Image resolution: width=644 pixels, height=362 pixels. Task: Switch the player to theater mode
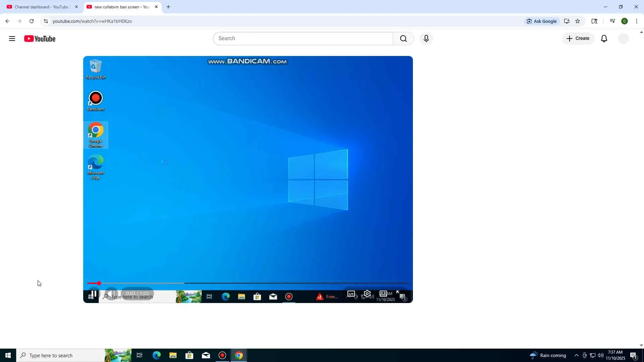pos(383,294)
